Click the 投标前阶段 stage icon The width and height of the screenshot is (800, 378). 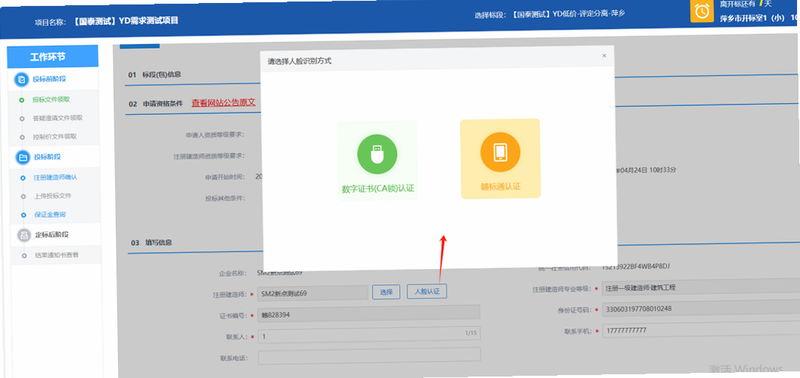[21, 80]
